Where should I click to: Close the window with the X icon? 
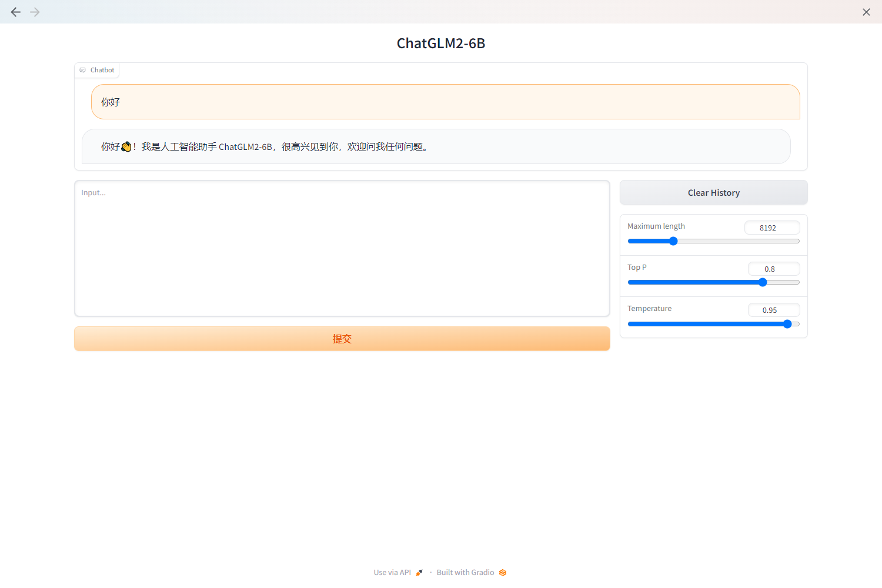[866, 12]
